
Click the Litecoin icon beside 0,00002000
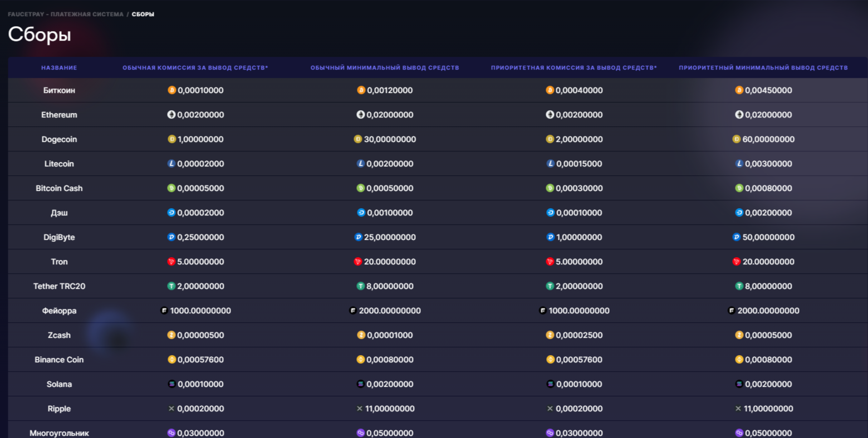pos(171,164)
